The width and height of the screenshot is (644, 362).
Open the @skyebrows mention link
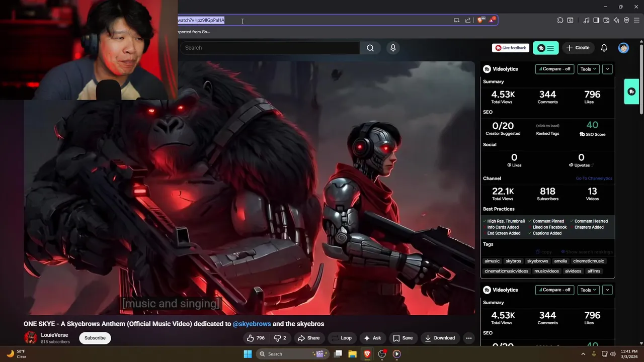click(x=252, y=324)
